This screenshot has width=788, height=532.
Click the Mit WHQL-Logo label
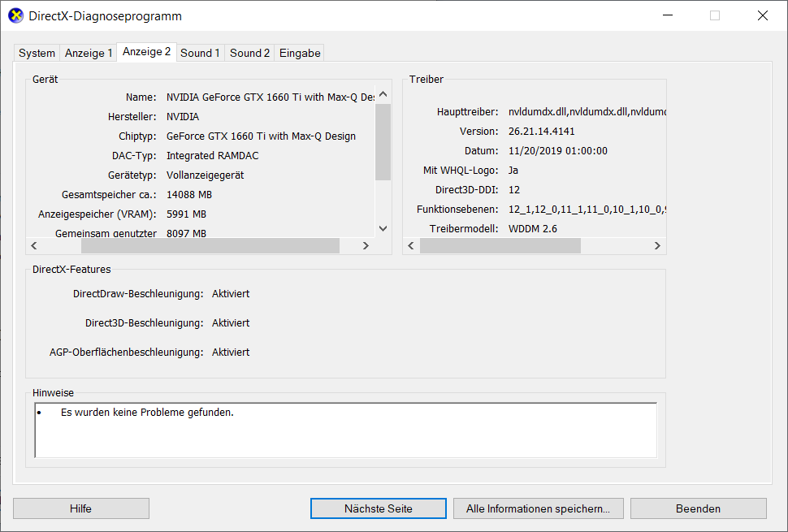coord(461,171)
